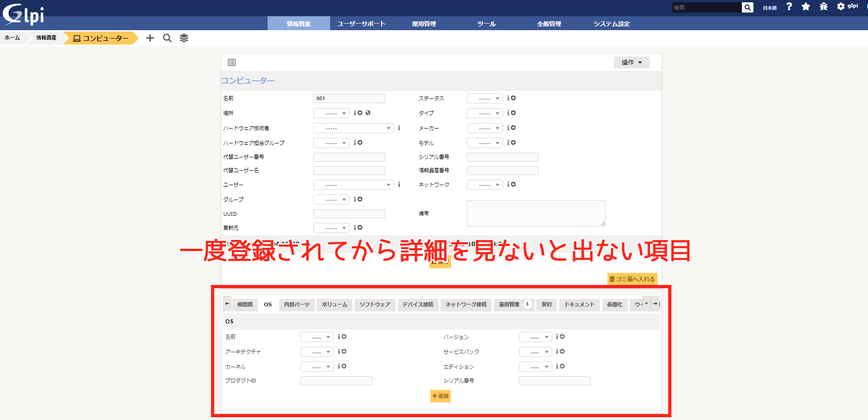Screen dimensions: 868x420
Task: Click the ゴミ箱へ入れる button
Action: click(x=632, y=279)
